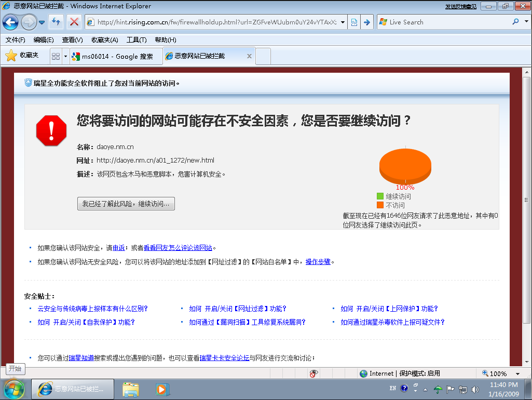This screenshot has height=400, width=532.
Task: Open 如何 开启/关闭【自我保护】功能? link
Action: (86, 322)
